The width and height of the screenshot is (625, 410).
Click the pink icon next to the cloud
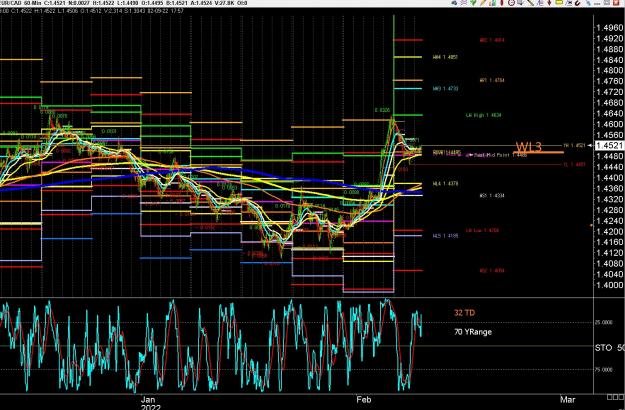point(464,2)
